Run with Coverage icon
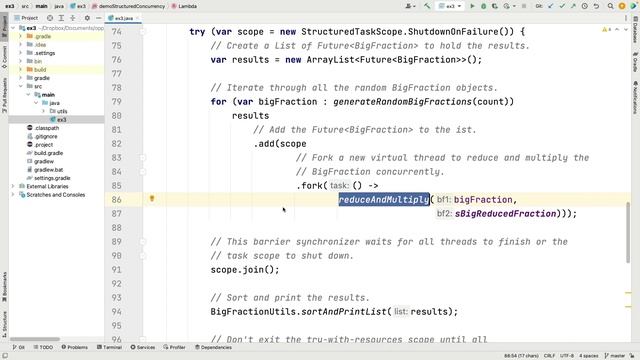Image resolution: width=640 pixels, height=360 pixels. (495, 6)
